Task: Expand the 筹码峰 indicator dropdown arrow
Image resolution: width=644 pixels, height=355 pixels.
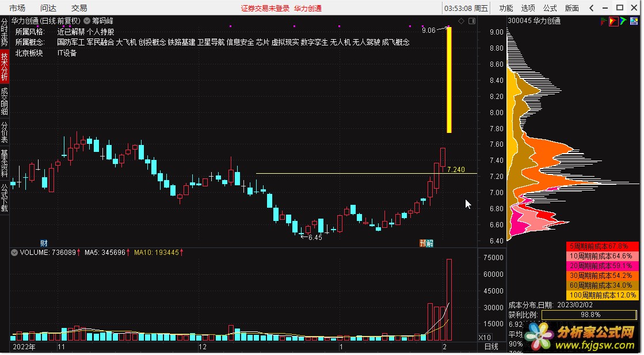Action: pos(87,21)
